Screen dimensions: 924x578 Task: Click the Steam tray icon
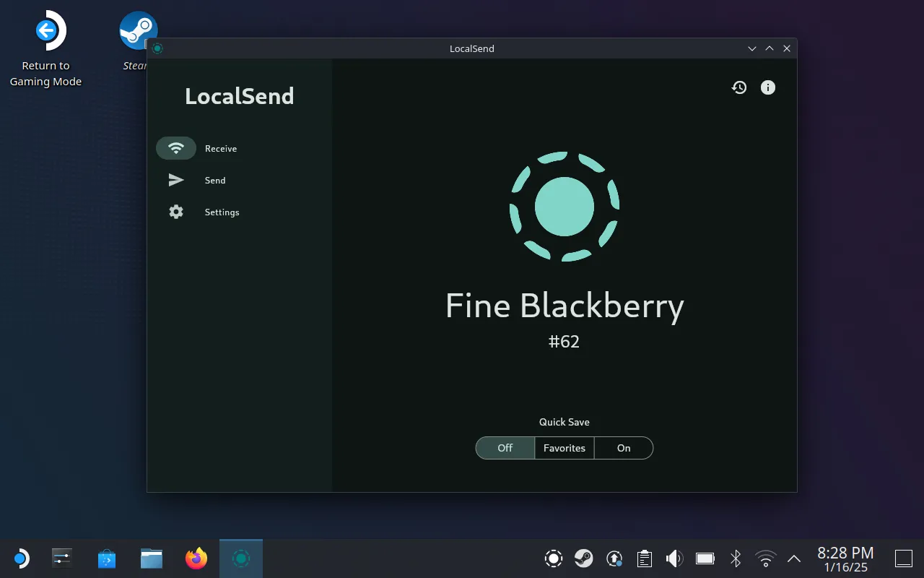click(x=584, y=558)
